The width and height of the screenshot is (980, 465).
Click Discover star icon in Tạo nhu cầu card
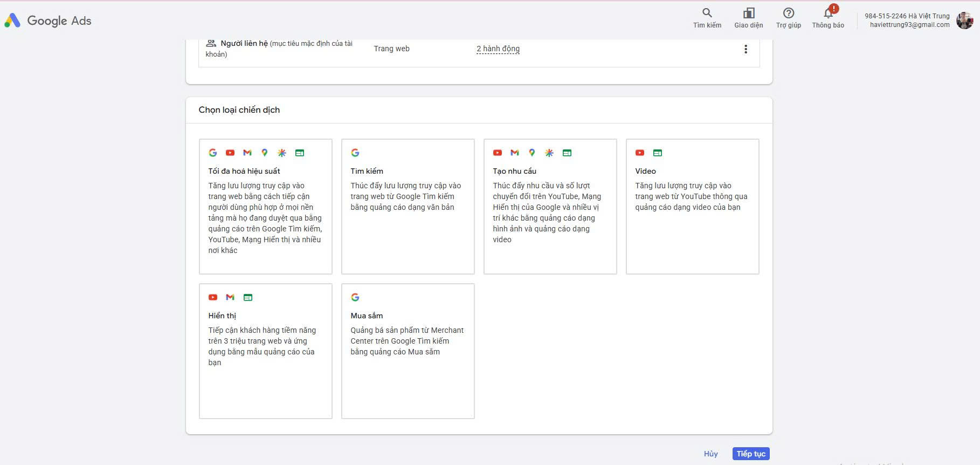tap(549, 153)
